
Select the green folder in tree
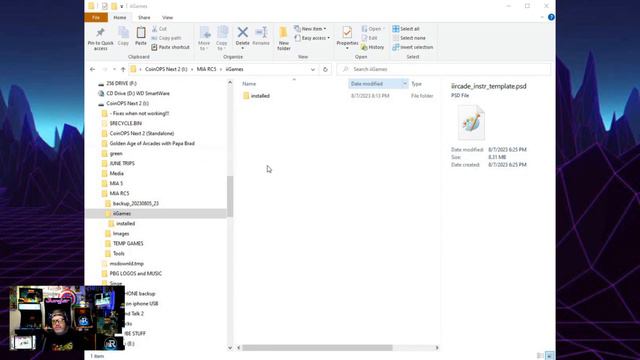click(116, 153)
